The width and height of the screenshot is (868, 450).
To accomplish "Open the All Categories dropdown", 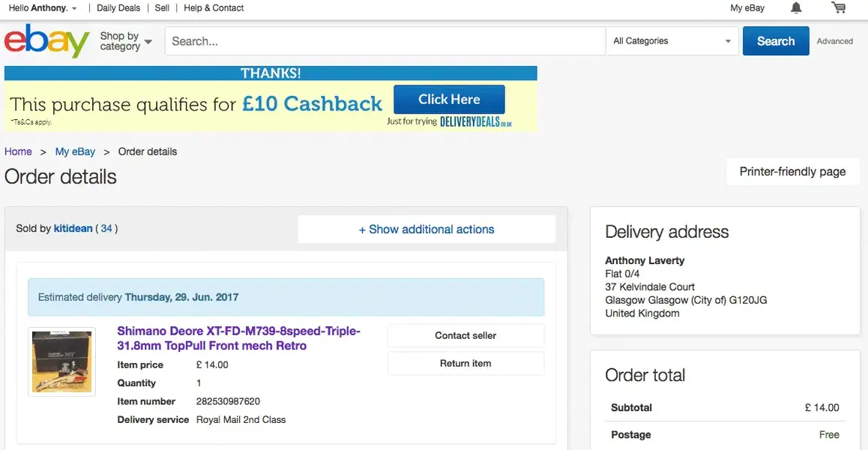I will tap(672, 41).
